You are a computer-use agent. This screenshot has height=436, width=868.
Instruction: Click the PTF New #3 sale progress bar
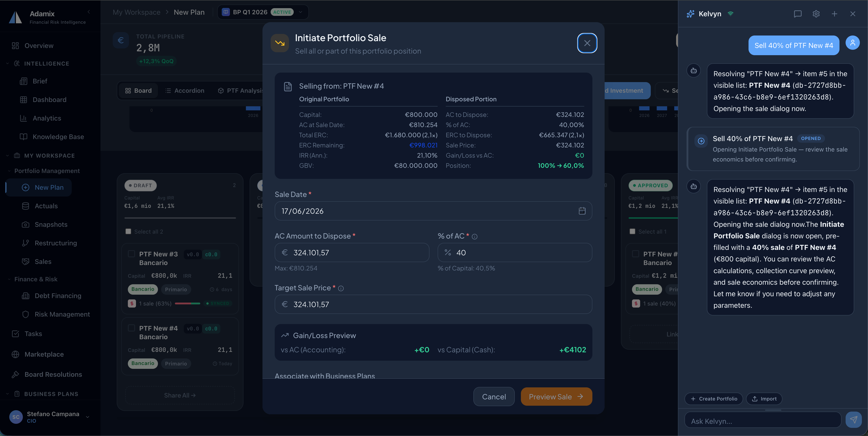point(187,303)
